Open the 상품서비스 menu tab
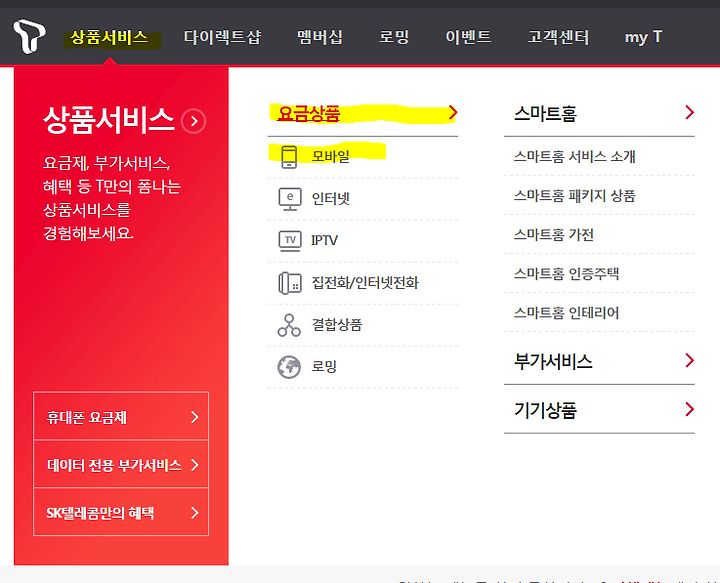This screenshot has height=583, width=720. coord(109,37)
